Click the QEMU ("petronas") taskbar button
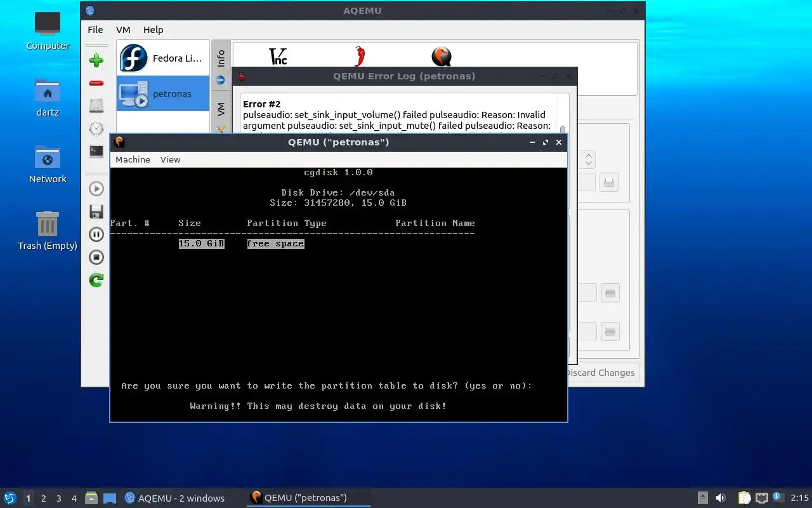Screen dimensions: 812x508 coord(308,498)
